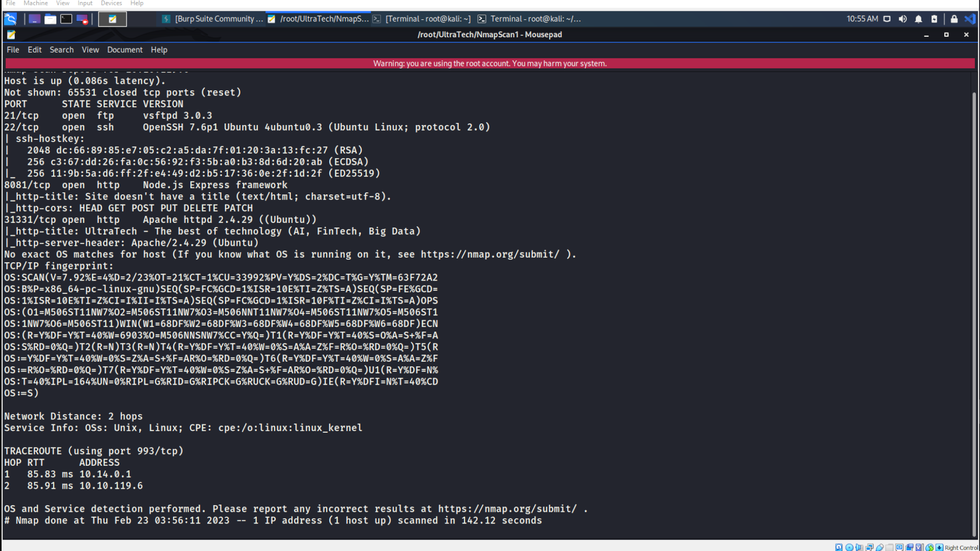Click the hard disk activity status icon
Image resolution: width=980 pixels, height=551 pixels.
[x=839, y=546]
